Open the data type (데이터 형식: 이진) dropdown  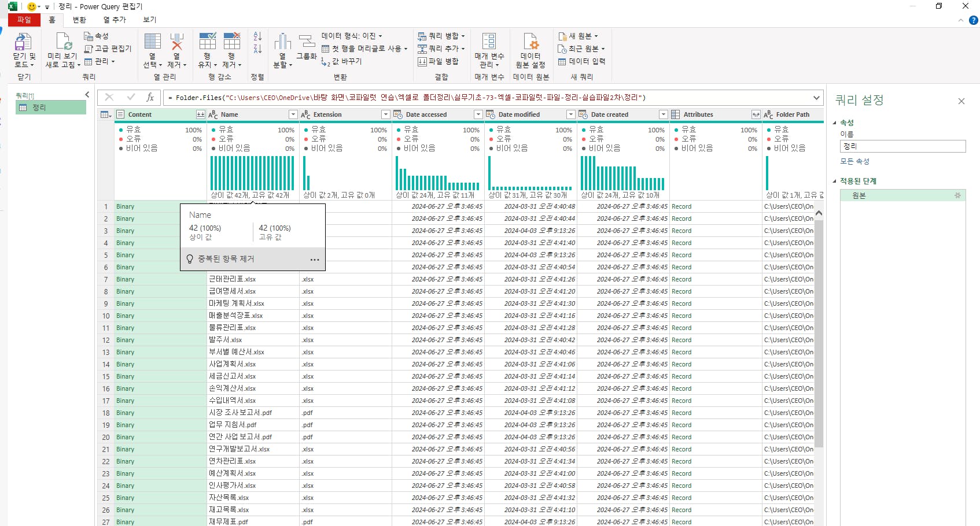point(352,36)
